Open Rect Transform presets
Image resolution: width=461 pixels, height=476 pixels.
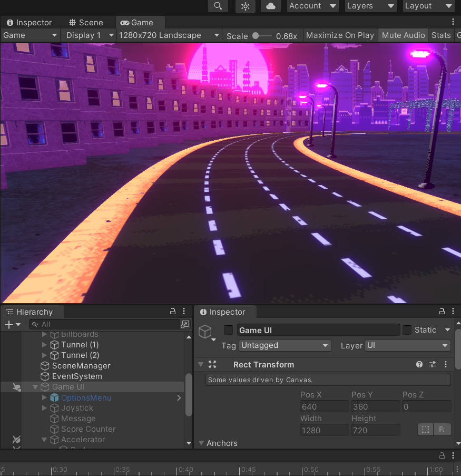click(x=433, y=365)
